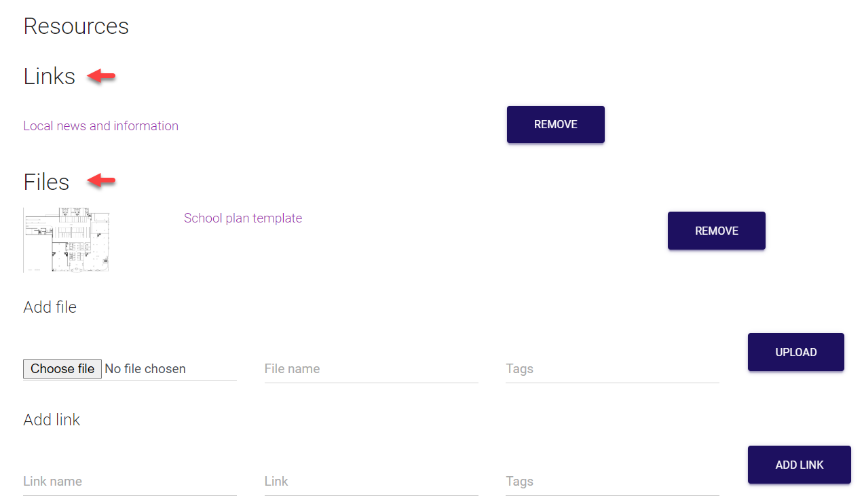Click the Tags field in Add file row

(612, 369)
